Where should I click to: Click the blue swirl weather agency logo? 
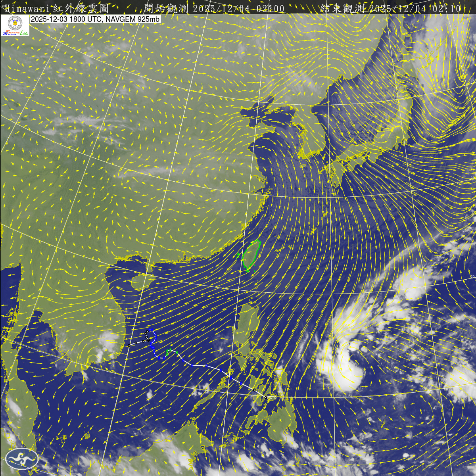point(23,459)
